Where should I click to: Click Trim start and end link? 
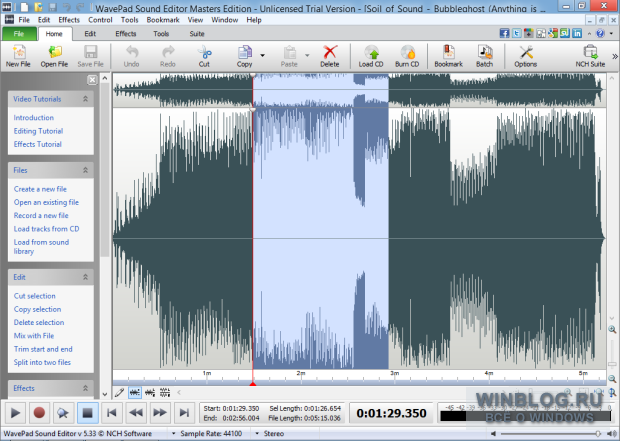click(43, 349)
